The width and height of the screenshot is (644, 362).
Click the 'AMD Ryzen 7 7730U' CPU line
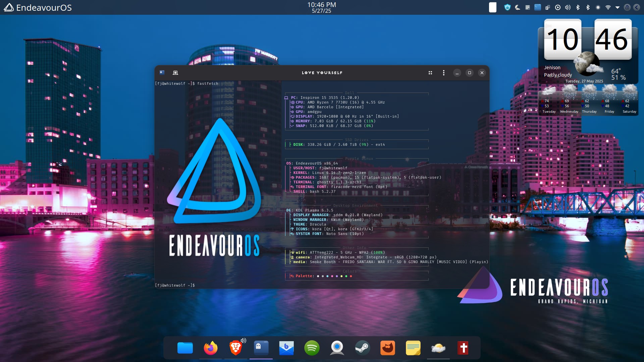click(x=338, y=102)
